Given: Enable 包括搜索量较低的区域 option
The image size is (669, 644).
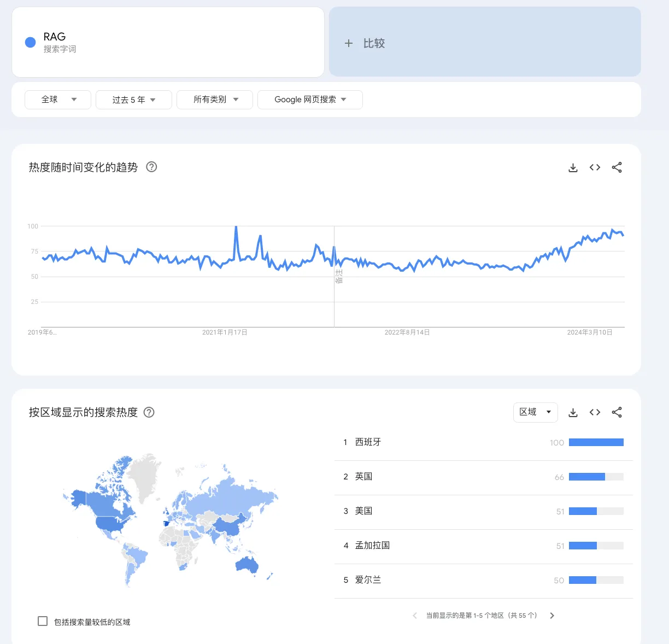Looking at the screenshot, I should click(42, 620).
